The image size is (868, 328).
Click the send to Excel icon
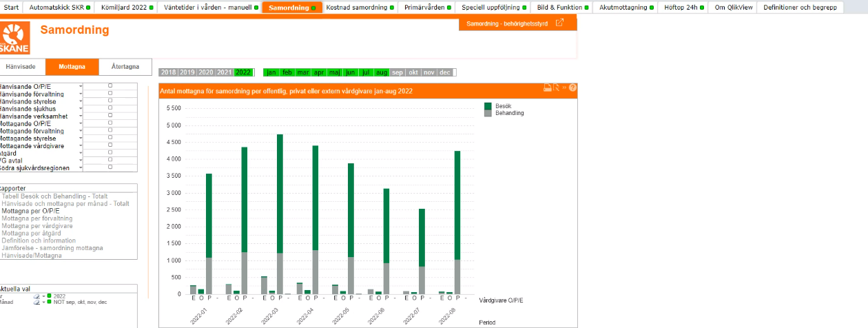click(x=556, y=88)
